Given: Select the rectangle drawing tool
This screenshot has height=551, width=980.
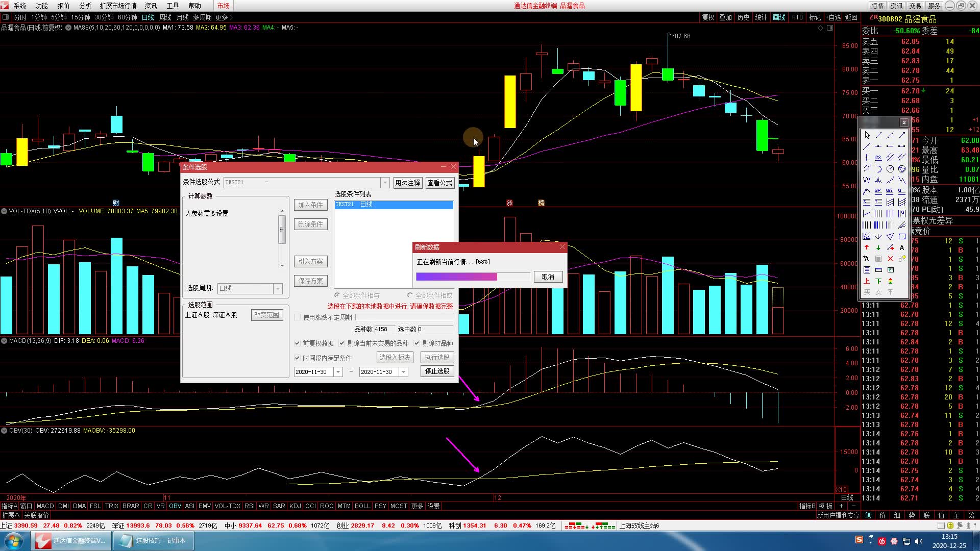Looking at the screenshot, I should coord(902,237).
